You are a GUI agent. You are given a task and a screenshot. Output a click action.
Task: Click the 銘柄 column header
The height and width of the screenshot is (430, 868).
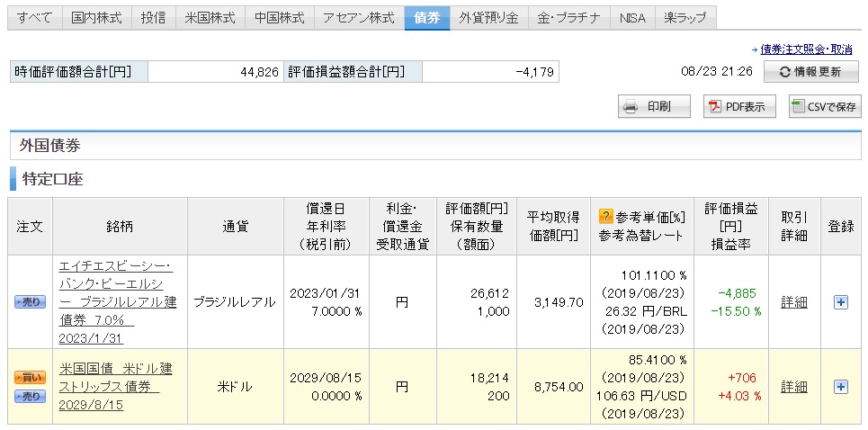pos(120,226)
